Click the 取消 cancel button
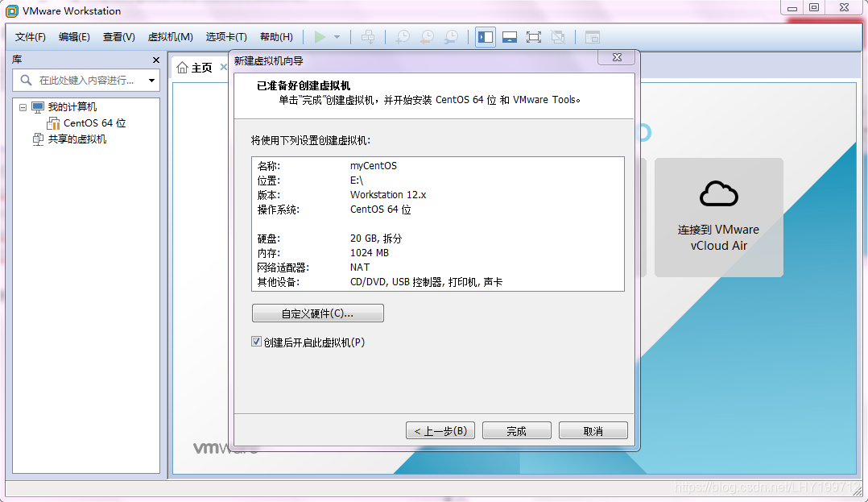This screenshot has height=502, width=868. 593,430
